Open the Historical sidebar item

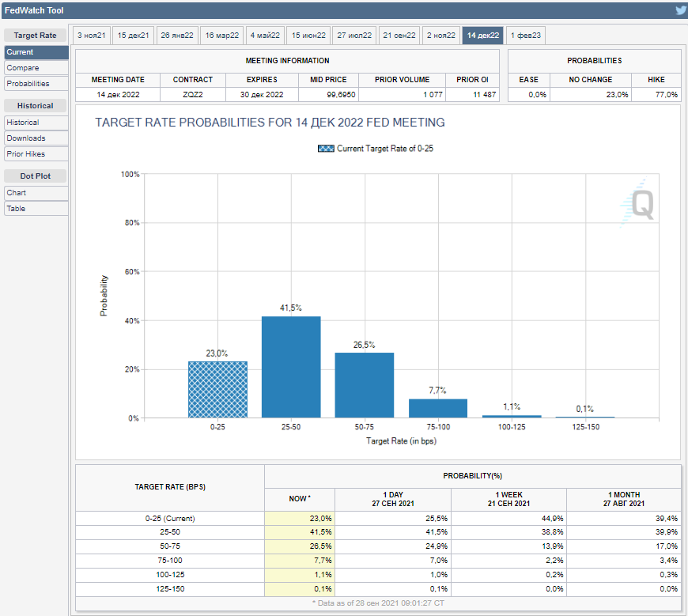click(36, 123)
